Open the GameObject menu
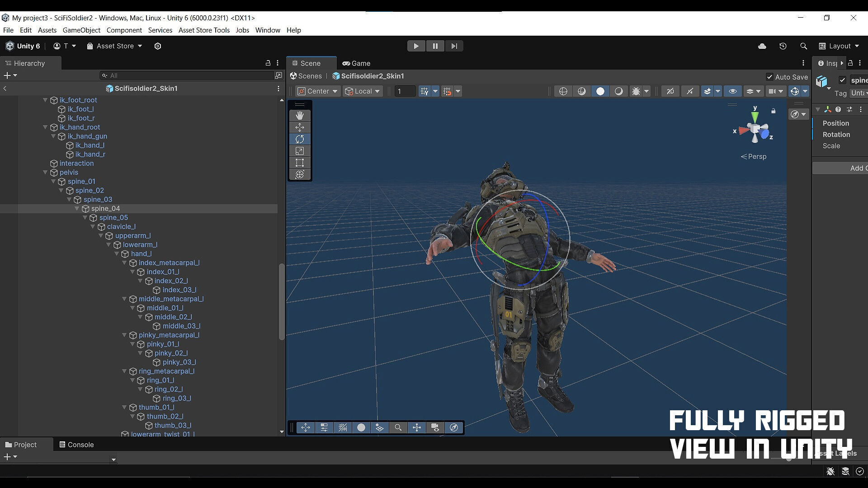The image size is (868, 488). tap(81, 30)
